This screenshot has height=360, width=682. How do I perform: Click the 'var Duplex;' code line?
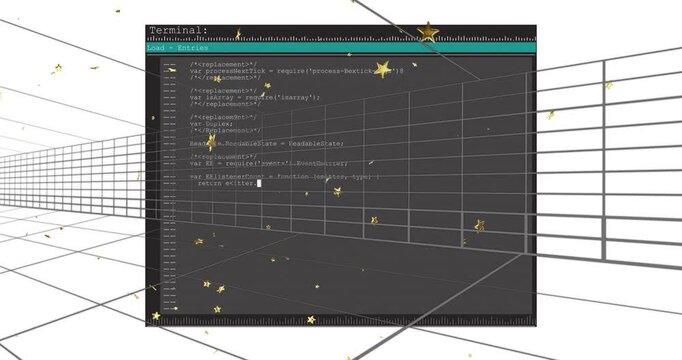pos(211,124)
